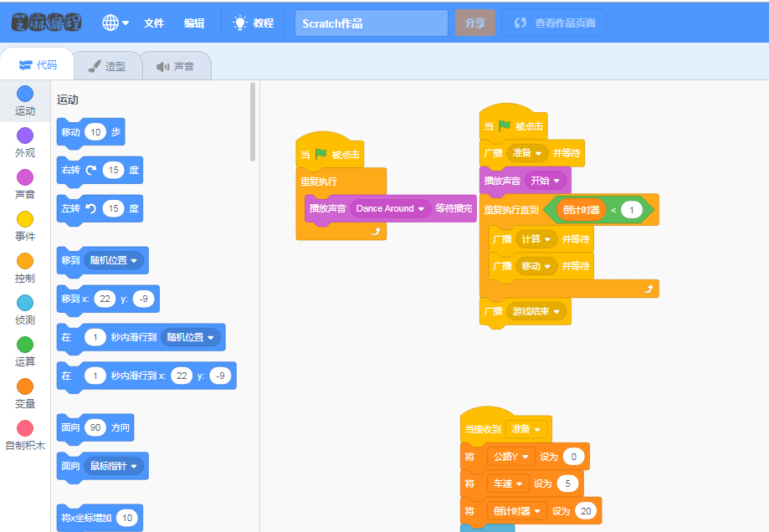Select the orange 变量 category circle

tap(25, 386)
